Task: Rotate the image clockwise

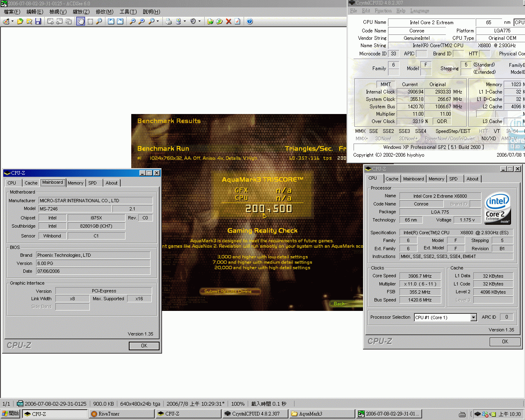Action: coord(120,21)
